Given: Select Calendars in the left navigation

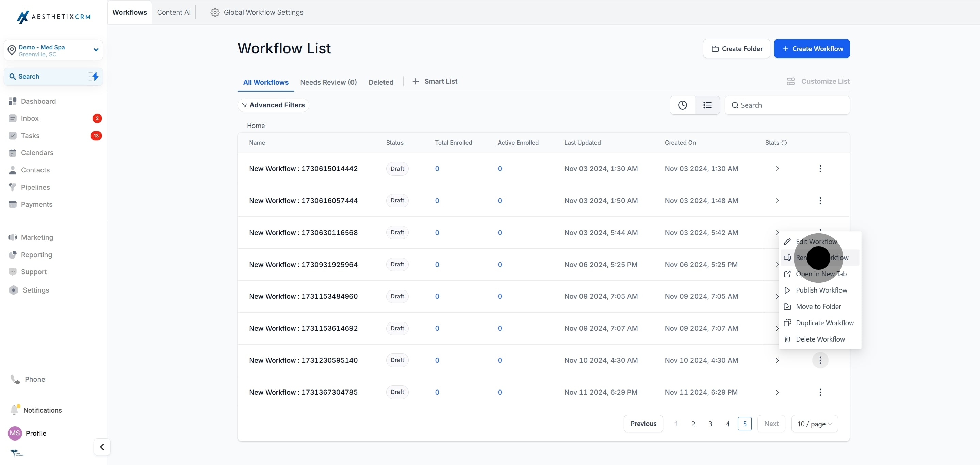Looking at the screenshot, I should pyautogui.click(x=37, y=152).
